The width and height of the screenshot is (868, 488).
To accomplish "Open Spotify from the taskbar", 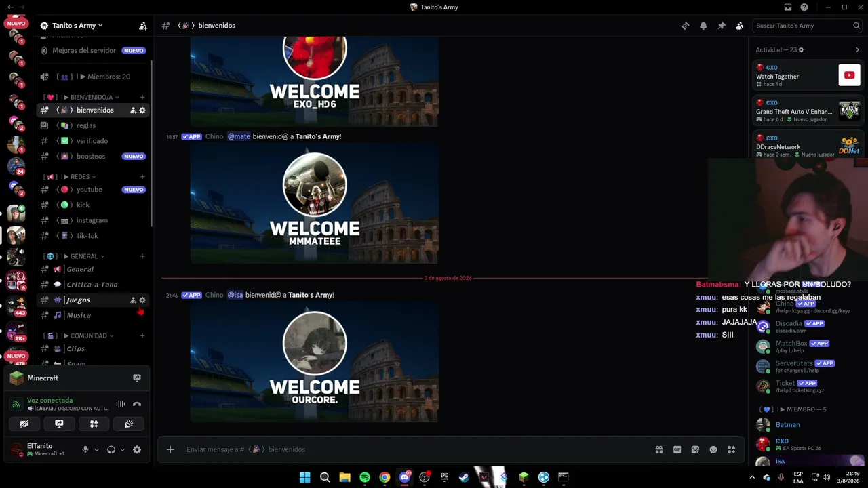I will 365,477.
